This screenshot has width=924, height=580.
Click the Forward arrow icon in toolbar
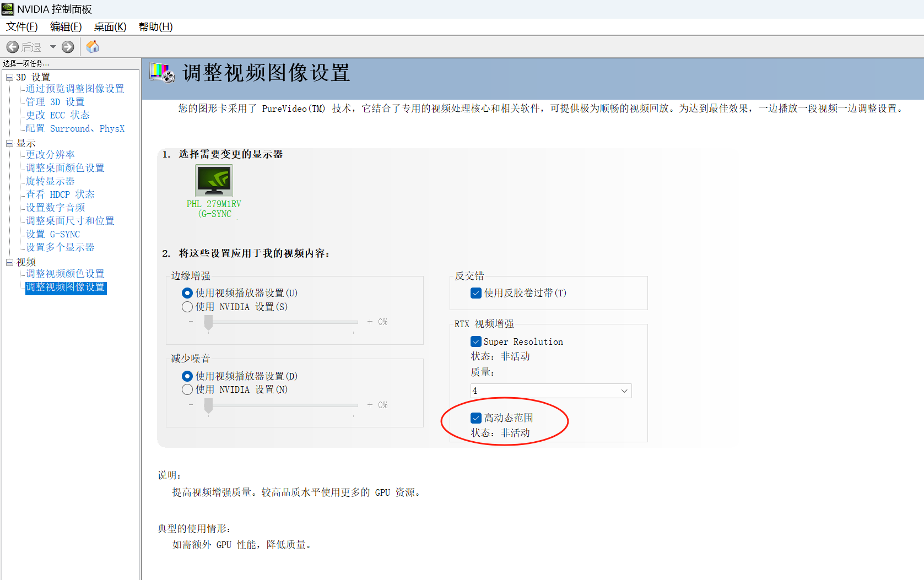68,47
